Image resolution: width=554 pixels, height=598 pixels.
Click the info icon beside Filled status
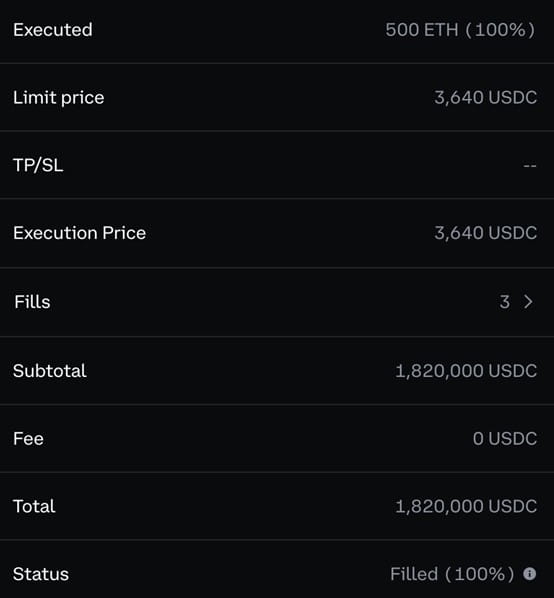[x=530, y=574]
